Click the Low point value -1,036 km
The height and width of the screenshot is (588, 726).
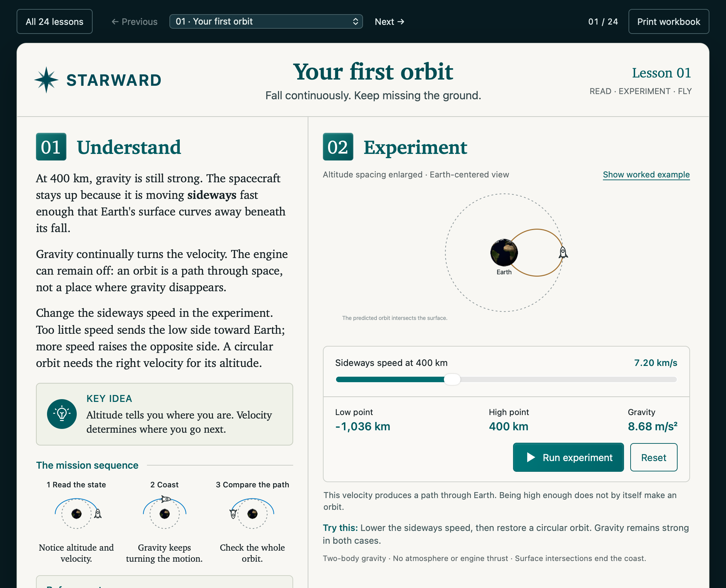(363, 426)
